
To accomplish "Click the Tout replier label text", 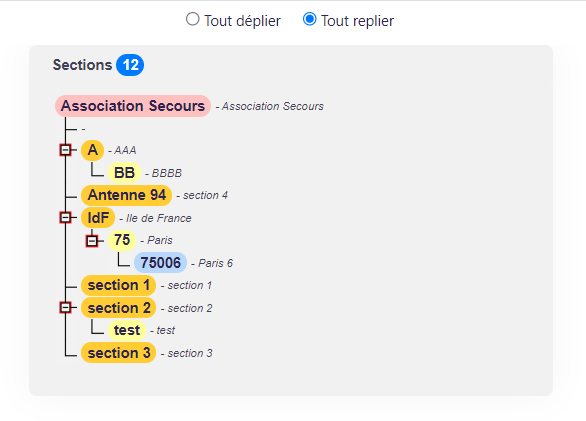I will click(357, 21).
